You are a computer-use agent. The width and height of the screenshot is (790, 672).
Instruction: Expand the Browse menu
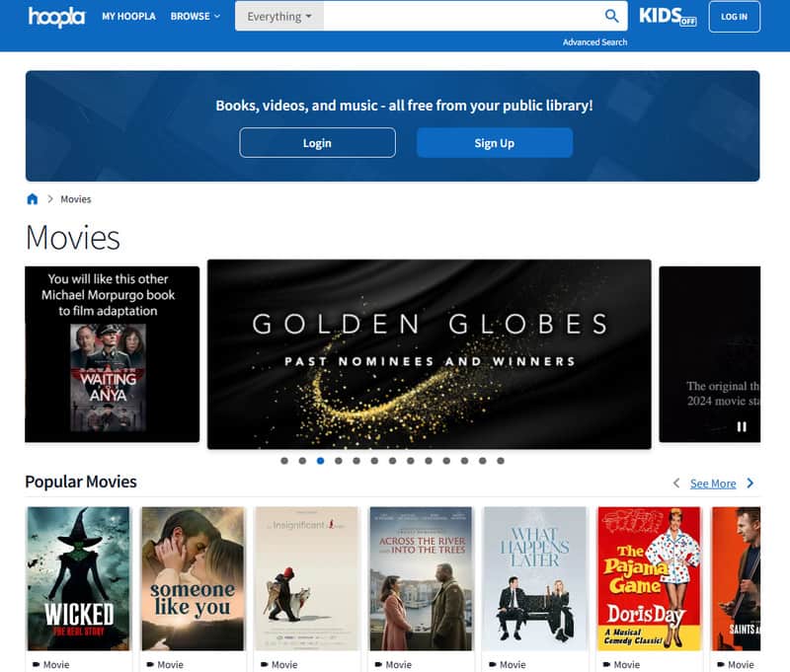pyautogui.click(x=195, y=17)
